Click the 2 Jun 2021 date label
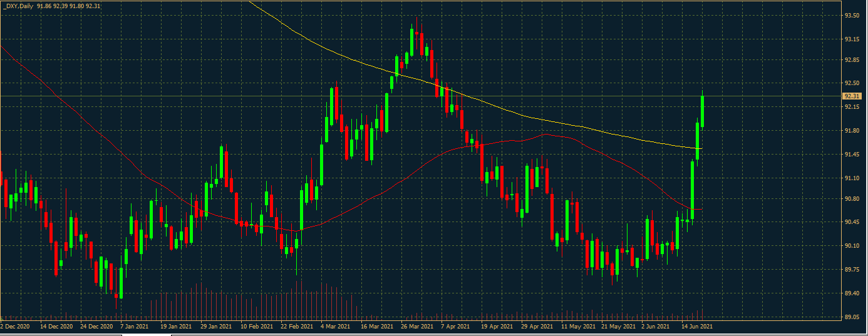 pos(656,327)
